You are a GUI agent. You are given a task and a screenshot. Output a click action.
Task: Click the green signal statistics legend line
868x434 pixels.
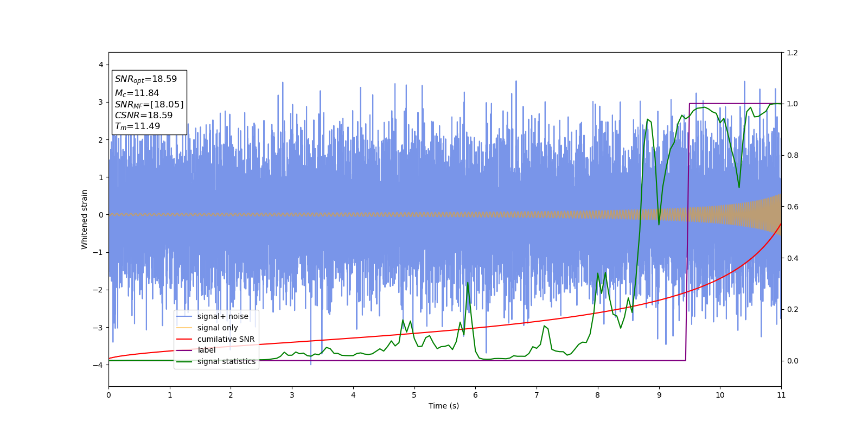coord(184,361)
